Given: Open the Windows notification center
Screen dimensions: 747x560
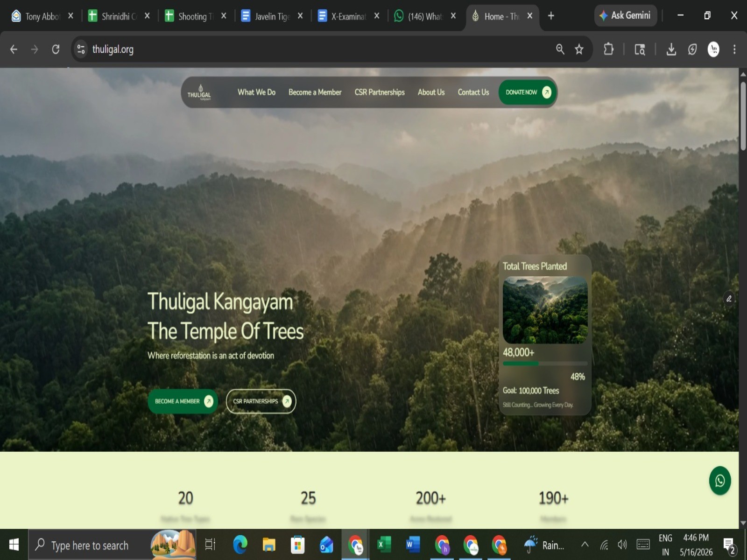Looking at the screenshot, I should coord(730,545).
